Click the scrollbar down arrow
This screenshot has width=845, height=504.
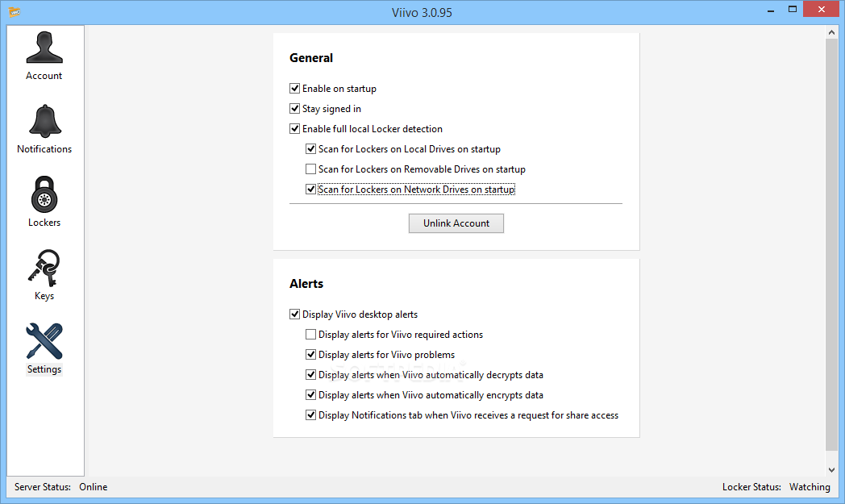coord(831,469)
